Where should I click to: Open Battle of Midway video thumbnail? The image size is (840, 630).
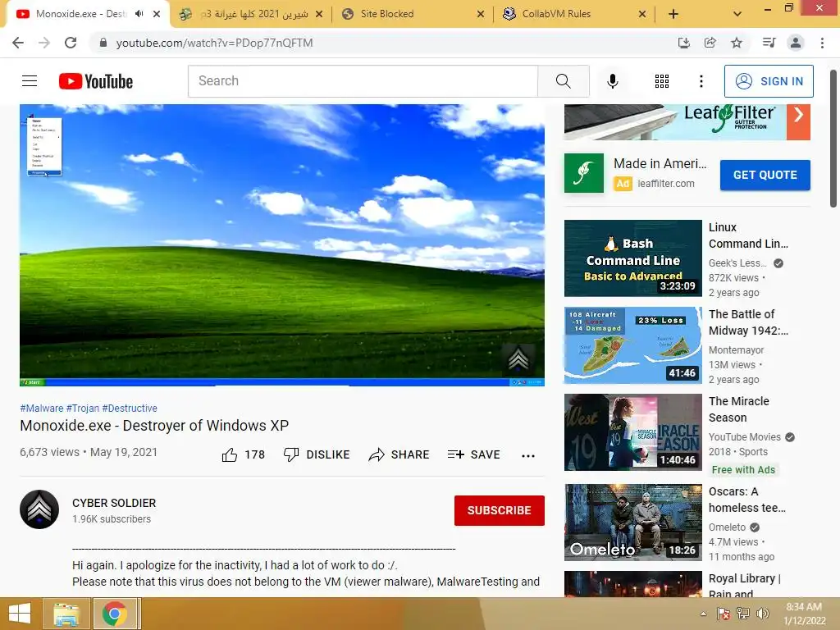(632, 345)
